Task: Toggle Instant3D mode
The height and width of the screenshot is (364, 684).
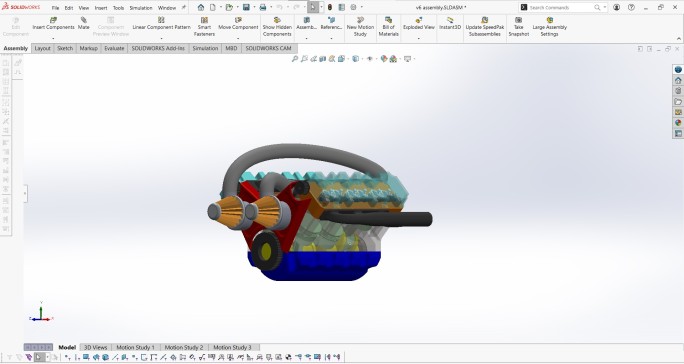Action: [450, 24]
